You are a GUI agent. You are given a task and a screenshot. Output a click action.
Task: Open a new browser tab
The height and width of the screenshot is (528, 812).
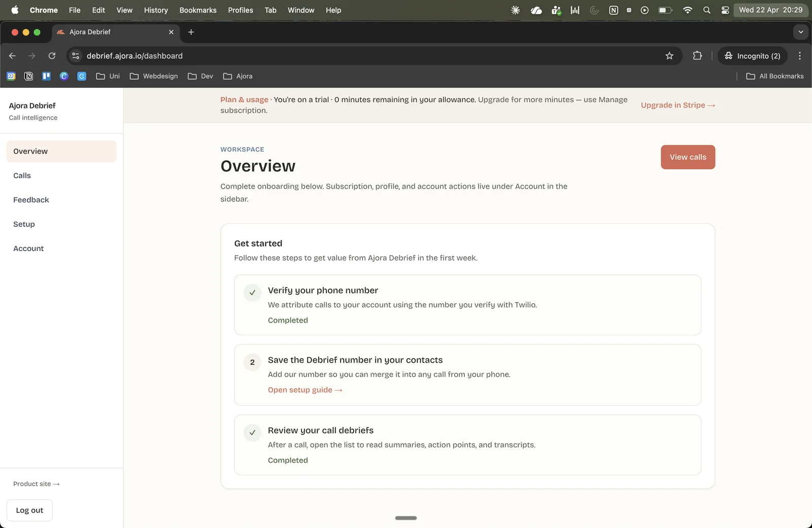pyautogui.click(x=191, y=32)
